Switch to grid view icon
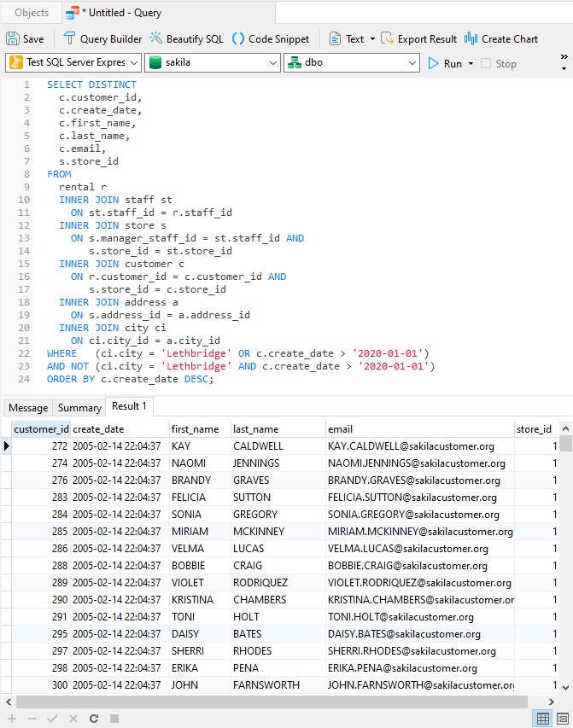 coord(542,719)
